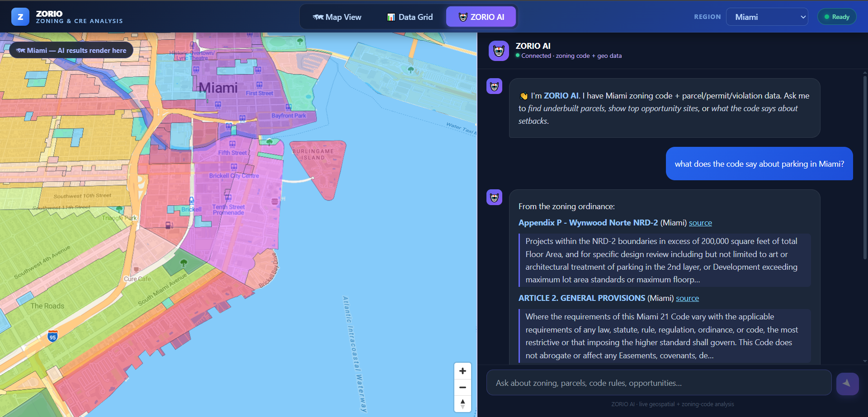Image resolution: width=868 pixels, height=417 pixels.
Task: Click The Roads neighborhood label
Action: tap(47, 306)
